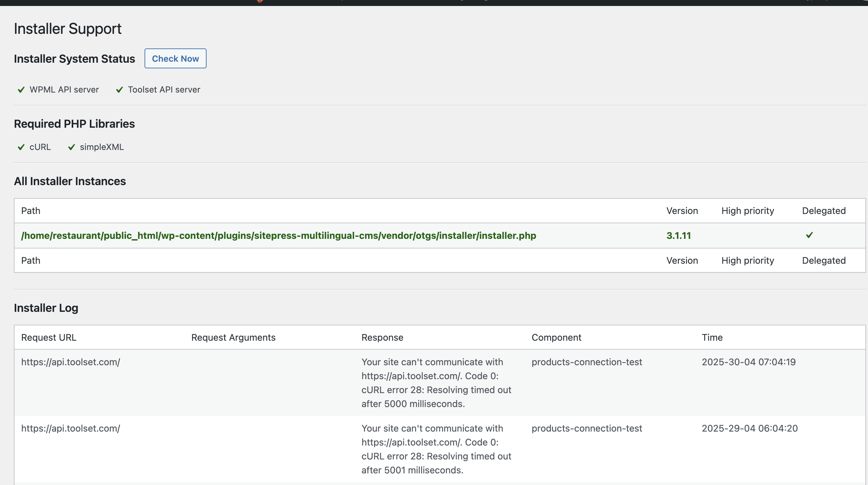Click the installer.php path in instances table
The height and width of the screenshot is (485, 868).
coord(279,236)
